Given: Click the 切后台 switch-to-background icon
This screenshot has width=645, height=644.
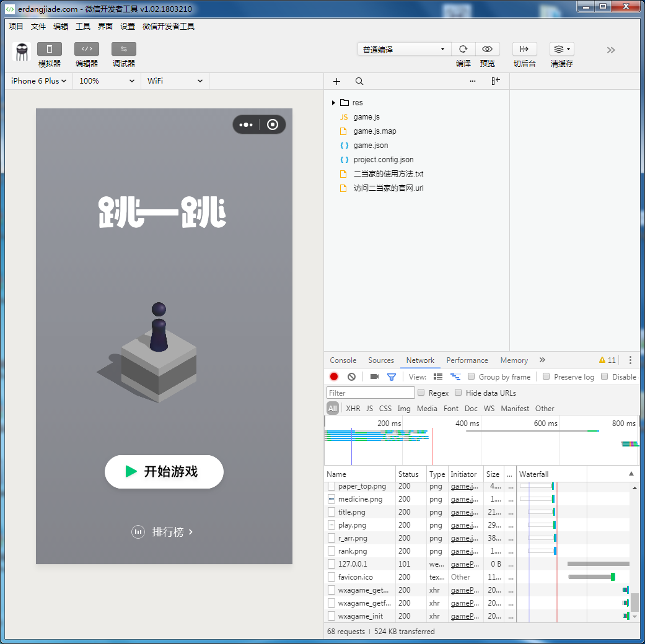Looking at the screenshot, I should tap(524, 49).
